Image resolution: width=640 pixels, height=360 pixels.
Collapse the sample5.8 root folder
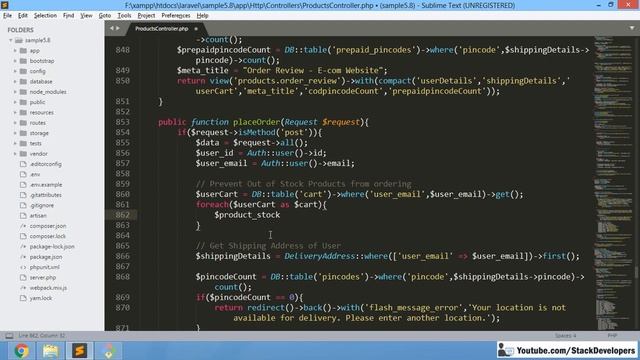(x=11, y=40)
